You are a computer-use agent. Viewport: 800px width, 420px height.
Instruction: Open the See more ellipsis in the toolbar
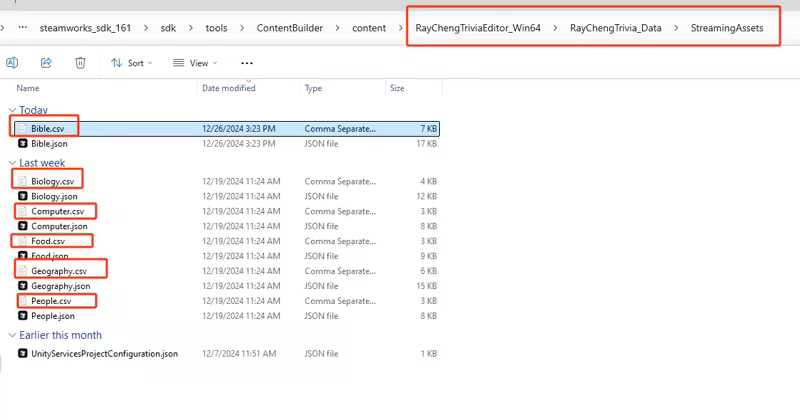247,63
